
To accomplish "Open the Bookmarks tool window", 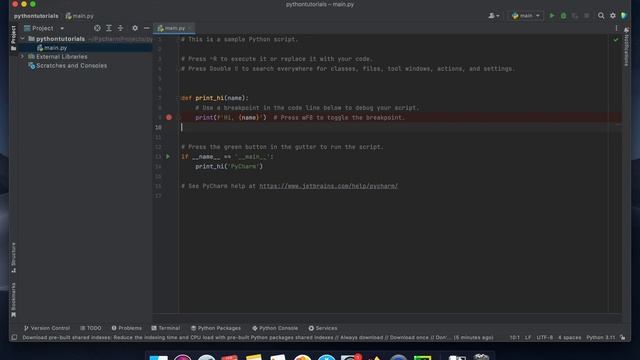I will pos(13,300).
